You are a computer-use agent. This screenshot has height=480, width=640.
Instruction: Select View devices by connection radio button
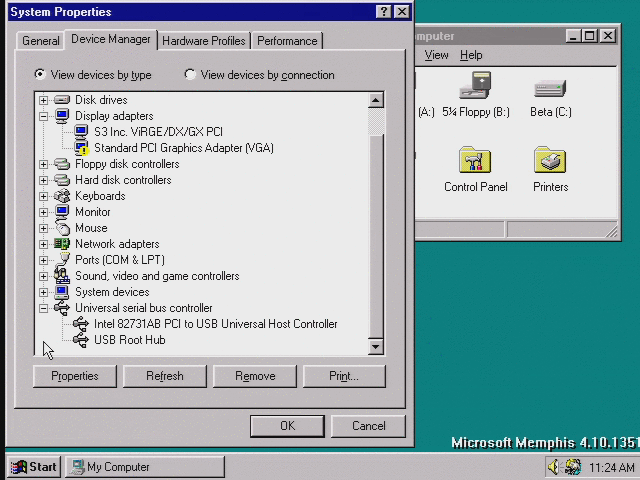[x=190, y=74]
